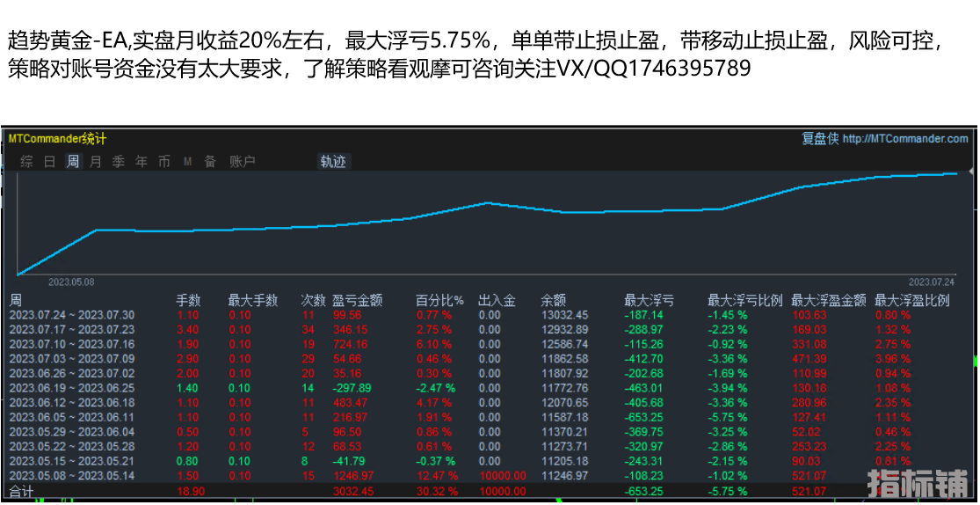Open the 年 yearly statistics tab
This screenshot has width=980, height=505.
(141, 162)
